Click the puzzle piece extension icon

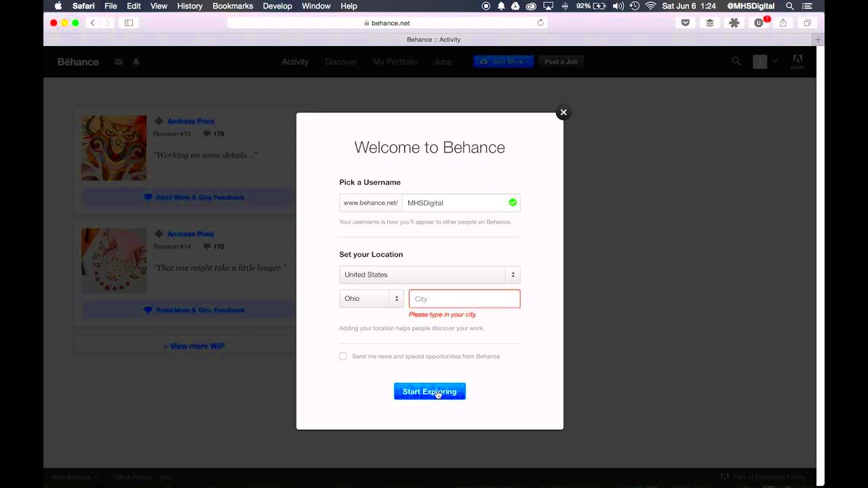(x=734, y=23)
